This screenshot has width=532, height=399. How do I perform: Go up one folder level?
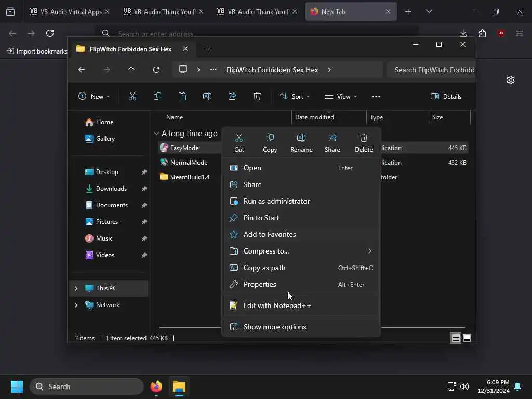[131, 70]
